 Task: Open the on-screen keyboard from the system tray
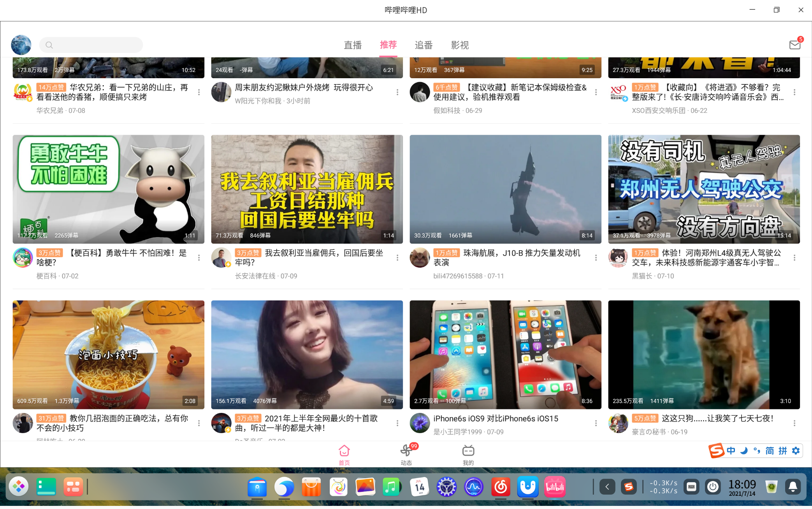point(692,486)
